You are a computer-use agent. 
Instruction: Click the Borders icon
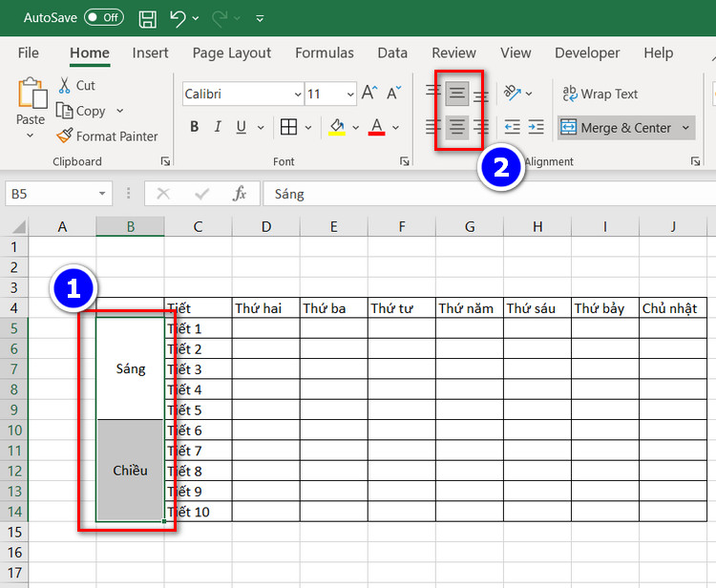click(x=288, y=127)
